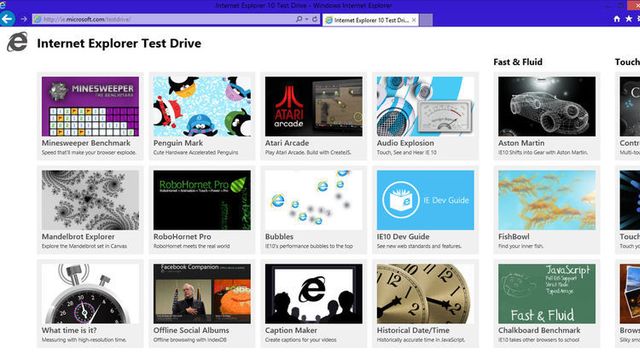Image resolution: width=640 pixels, height=360 pixels.
Task: Click 'See new web standards and features.' text
Action: (419, 246)
